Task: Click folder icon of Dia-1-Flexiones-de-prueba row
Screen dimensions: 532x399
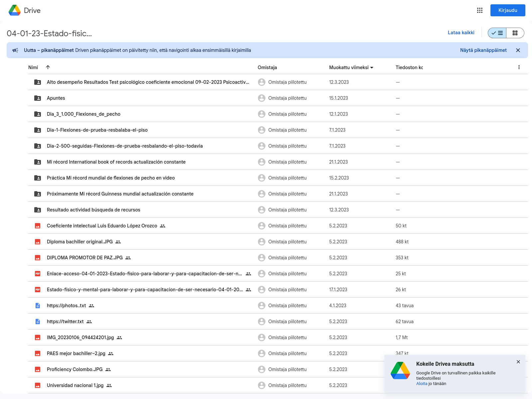Action: tap(38, 130)
